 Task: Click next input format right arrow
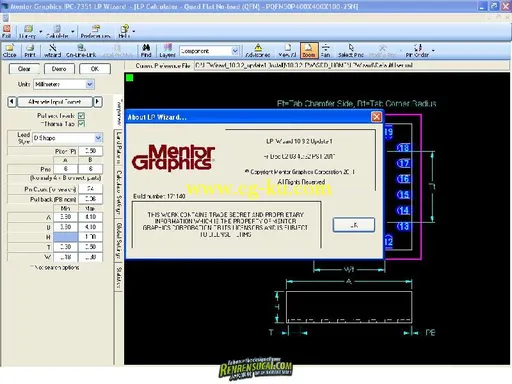[98, 102]
